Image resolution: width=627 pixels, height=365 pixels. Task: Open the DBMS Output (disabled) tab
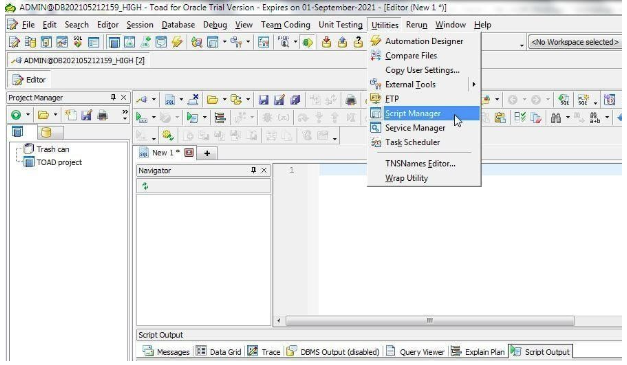[333, 352]
